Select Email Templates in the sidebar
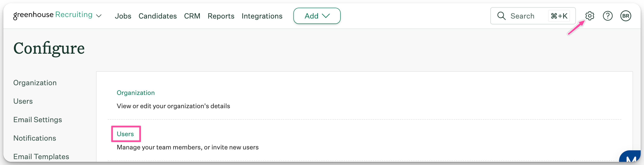The image size is (644, 165). [x=41, y=157]
